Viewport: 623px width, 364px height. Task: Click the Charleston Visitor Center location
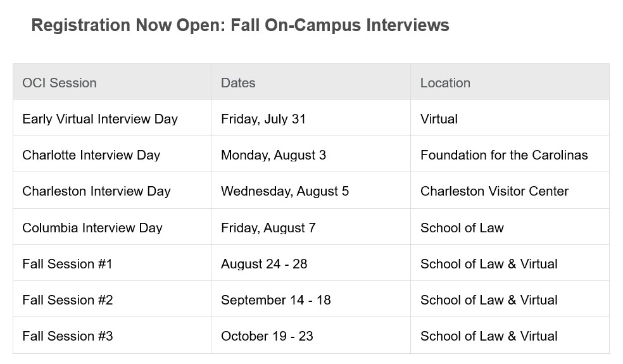point(494,191)
